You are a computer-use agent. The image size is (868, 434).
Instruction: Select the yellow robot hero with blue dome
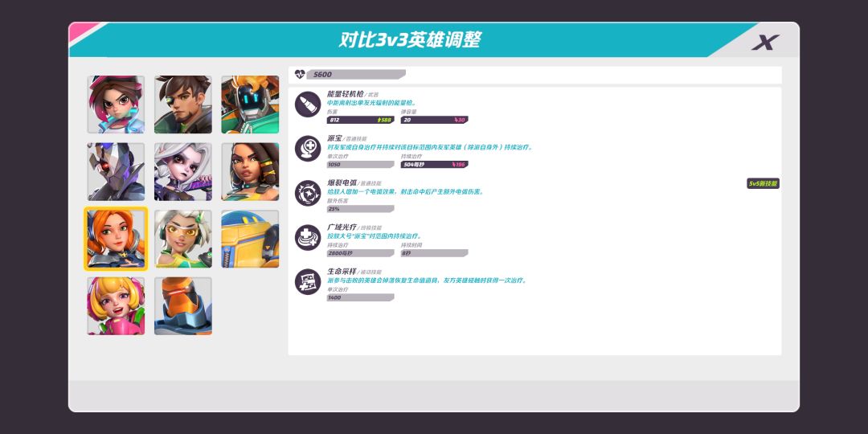(250, 239)
